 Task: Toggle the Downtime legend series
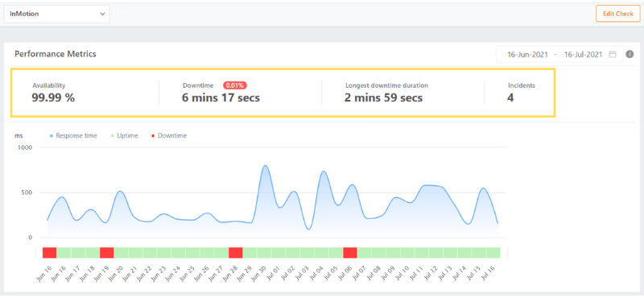169,135
